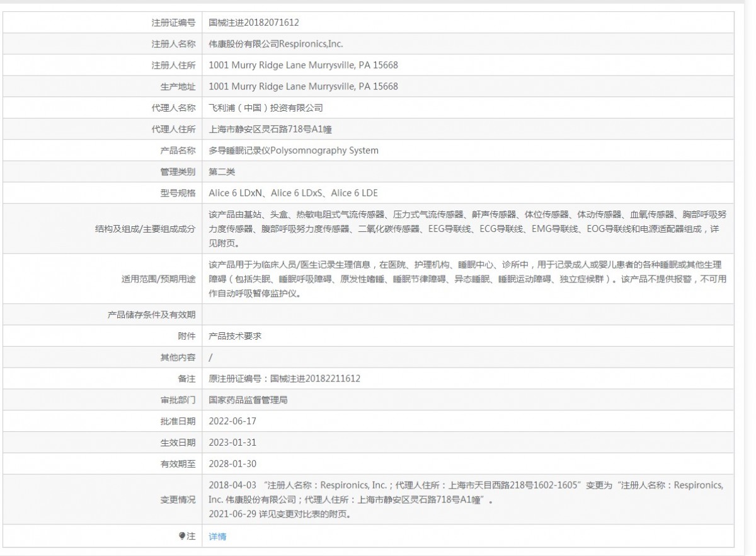Select the address in the 生产地址 row
The height and width of the screenshot is (556, 756).
point(303,86)
